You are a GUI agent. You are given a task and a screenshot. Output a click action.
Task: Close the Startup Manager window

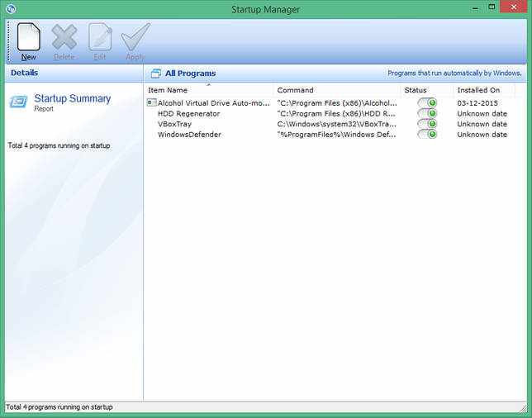[514, 7]
